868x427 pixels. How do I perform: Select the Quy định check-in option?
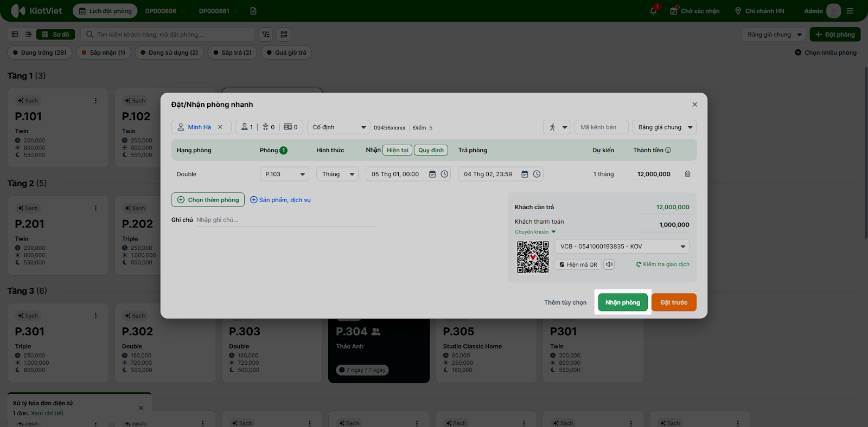point(431,150)
